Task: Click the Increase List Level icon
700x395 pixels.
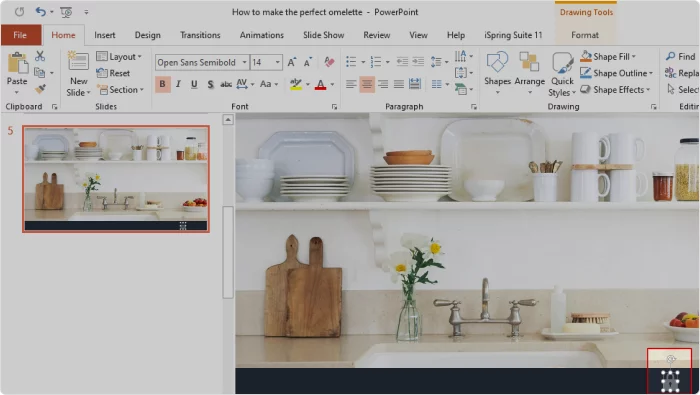Action: pyautogui.click(x=418, y=62)
